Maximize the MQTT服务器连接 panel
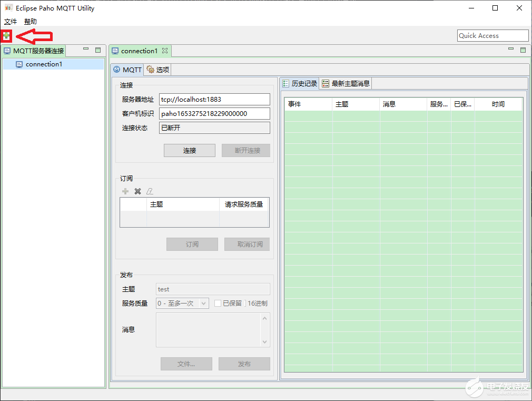Image resolution: width=532 pixels, height=401 pixels. click(x=98, y=50)
